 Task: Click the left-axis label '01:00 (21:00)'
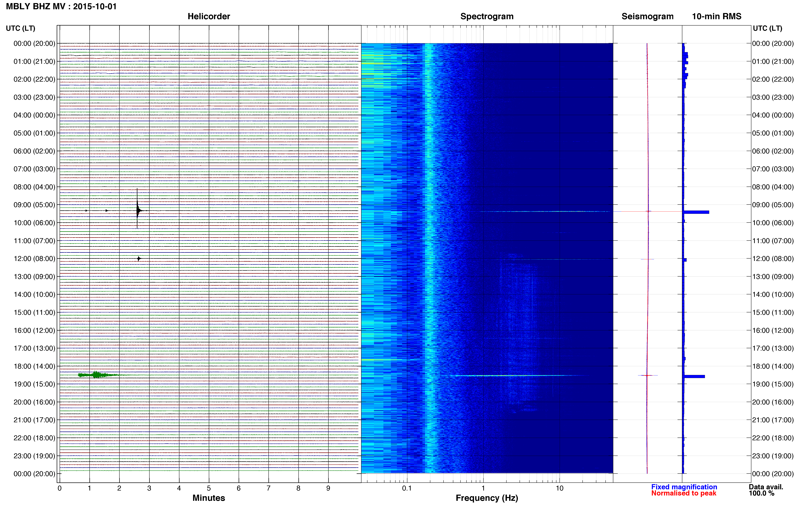click(x=34, y=62)
